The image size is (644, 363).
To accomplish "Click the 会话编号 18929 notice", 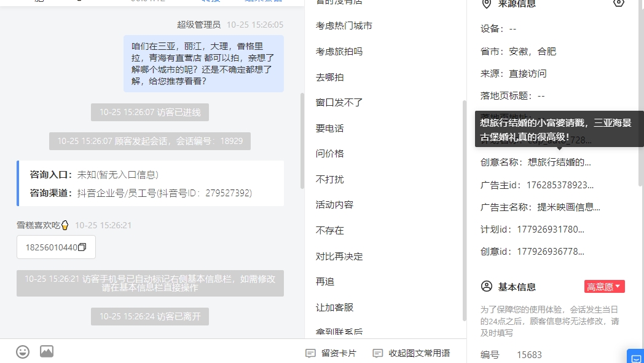I will pos(150,141).
